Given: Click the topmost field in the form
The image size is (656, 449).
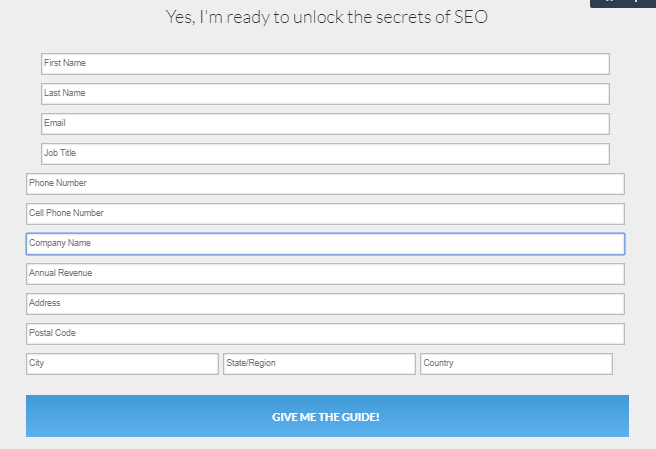Looking at the screenshot, I should point(325,64).
